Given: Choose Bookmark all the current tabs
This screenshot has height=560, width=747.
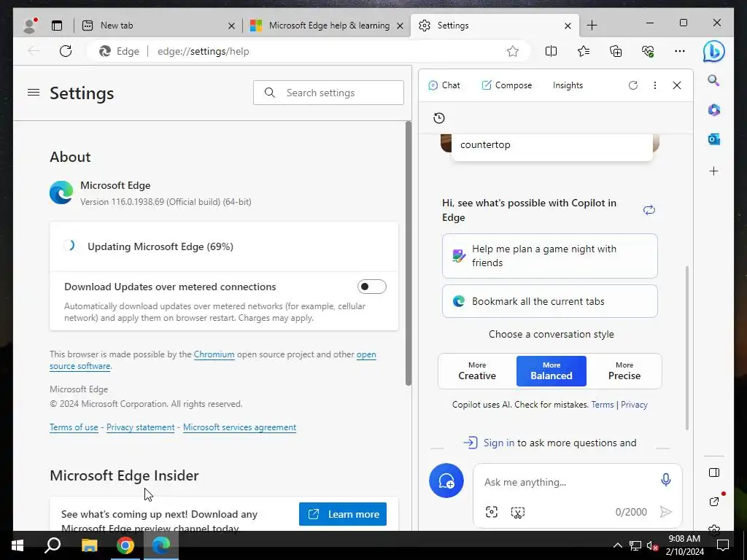Looking at the screenshot, I should tap(550, 301).
